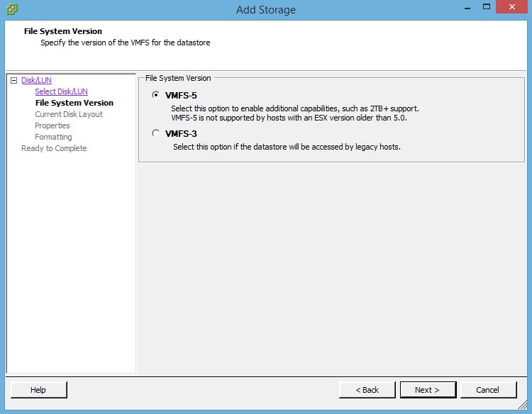Image resolution: width=532 pixels, height=414 pixels.
Task: Close the Add Storage window
Action: click(512, 7)
